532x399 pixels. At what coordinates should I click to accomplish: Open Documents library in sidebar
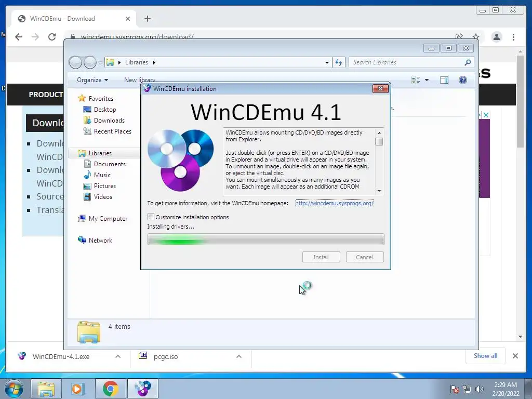(110, 164)
